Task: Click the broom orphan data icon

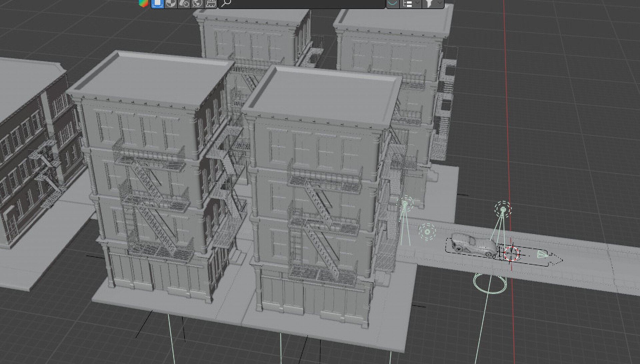Action: click(x=210, y=3)
